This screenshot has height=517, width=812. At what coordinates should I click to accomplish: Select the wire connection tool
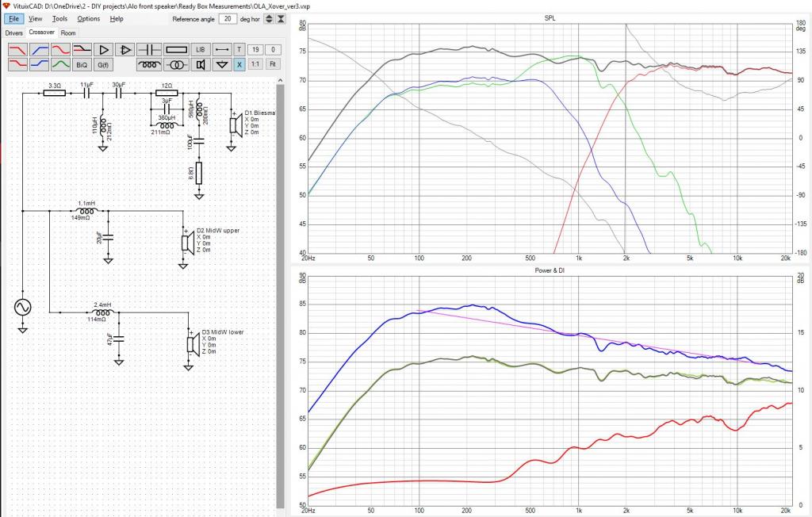tap(222, 50)
